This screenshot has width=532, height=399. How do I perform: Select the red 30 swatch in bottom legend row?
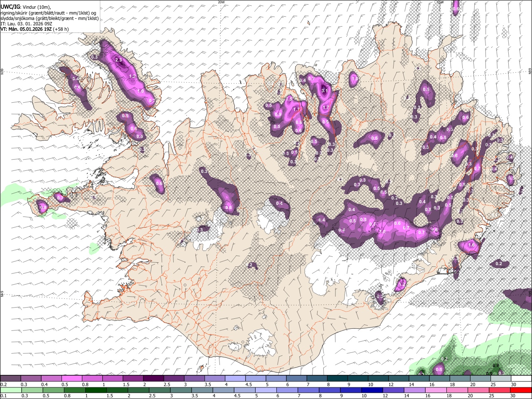pos(521,390)
